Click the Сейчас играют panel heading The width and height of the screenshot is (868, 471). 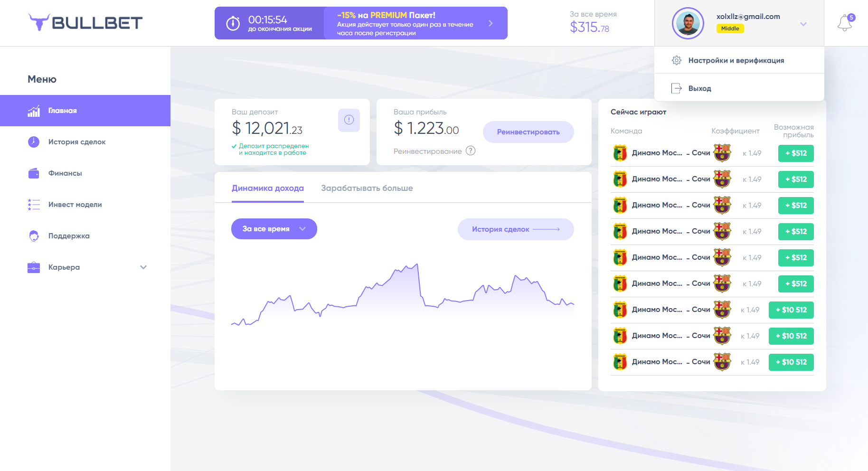click(x=639, y=112)
